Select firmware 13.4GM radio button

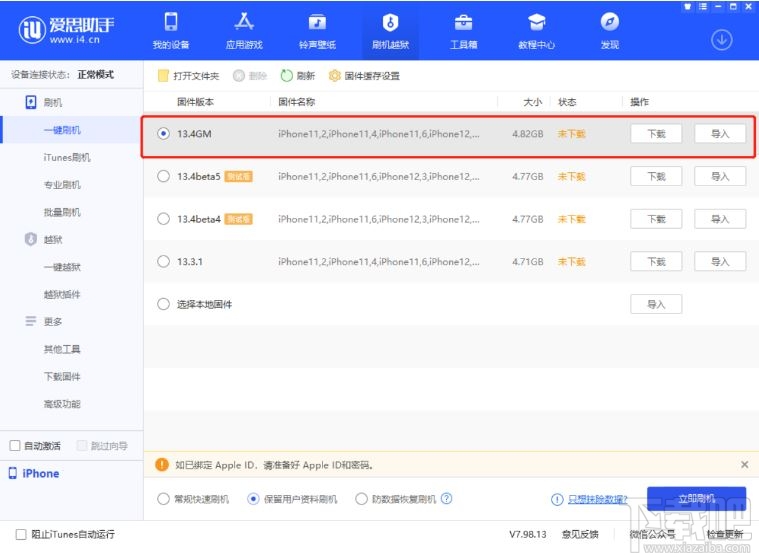coord(164,134)
